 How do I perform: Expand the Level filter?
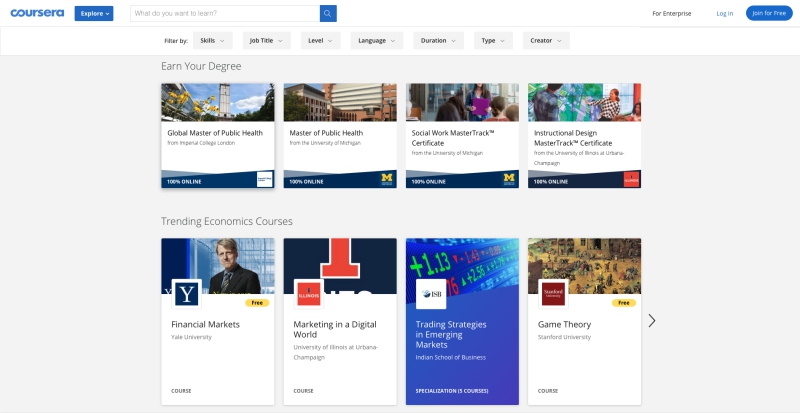point(320,40)
